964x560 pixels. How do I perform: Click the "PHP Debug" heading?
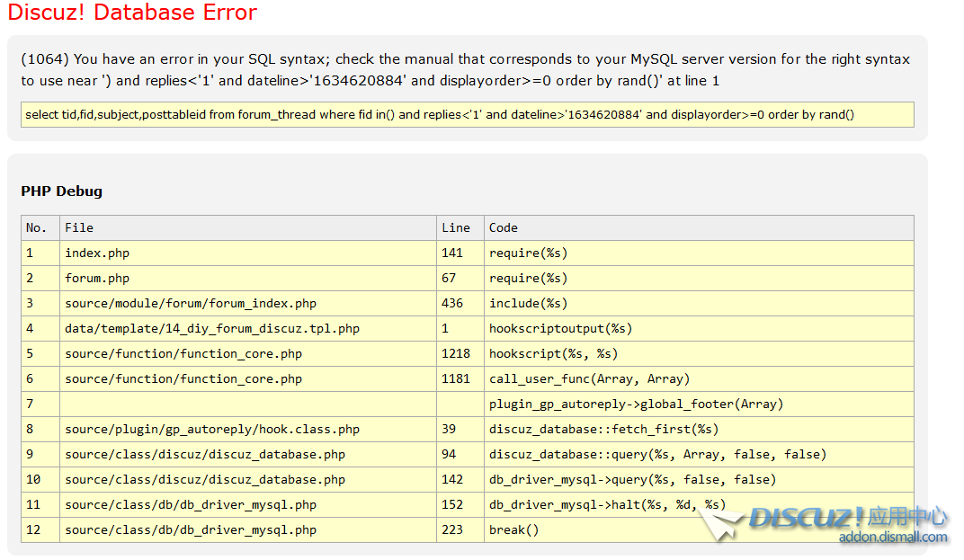[x=61, y=191]
